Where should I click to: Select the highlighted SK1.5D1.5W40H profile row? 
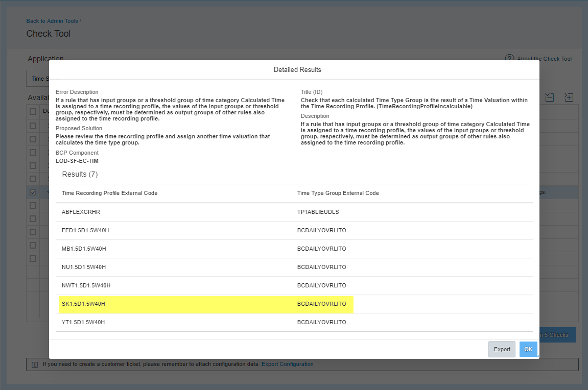(294, 304)
